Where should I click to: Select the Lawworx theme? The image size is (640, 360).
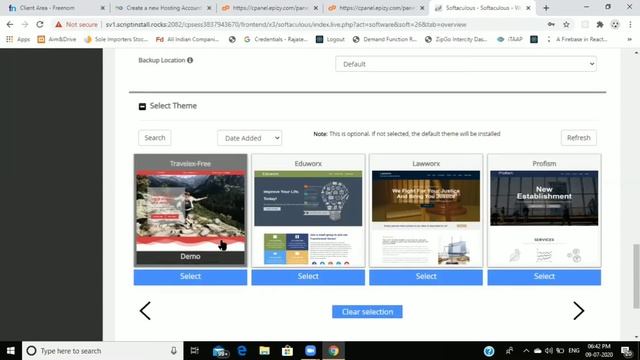[x=426, y=277]
